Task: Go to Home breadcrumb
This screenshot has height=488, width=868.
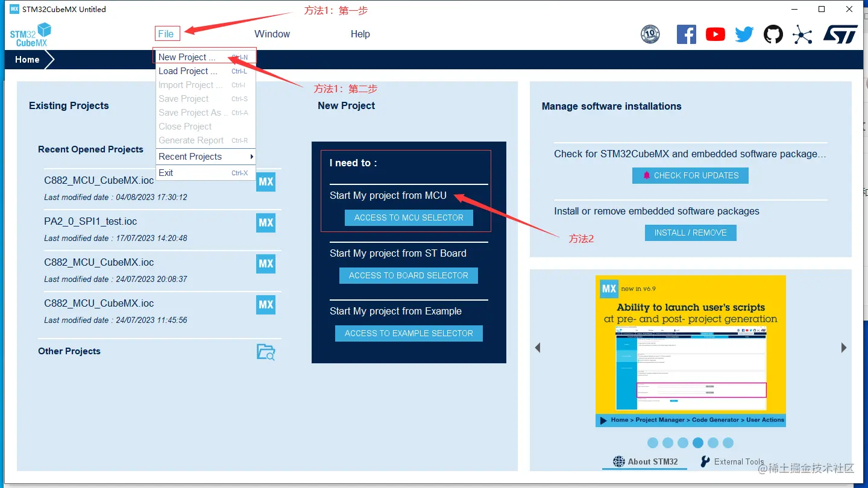Action: pos(27,60)
